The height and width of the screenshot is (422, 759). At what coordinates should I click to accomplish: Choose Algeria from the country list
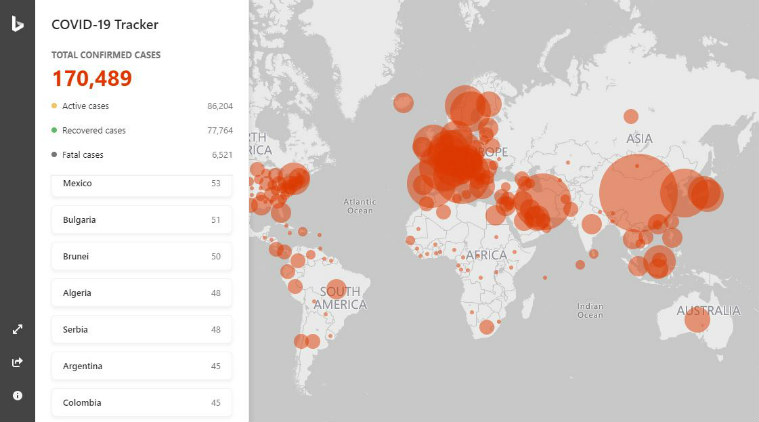click(x=141, y=293)
